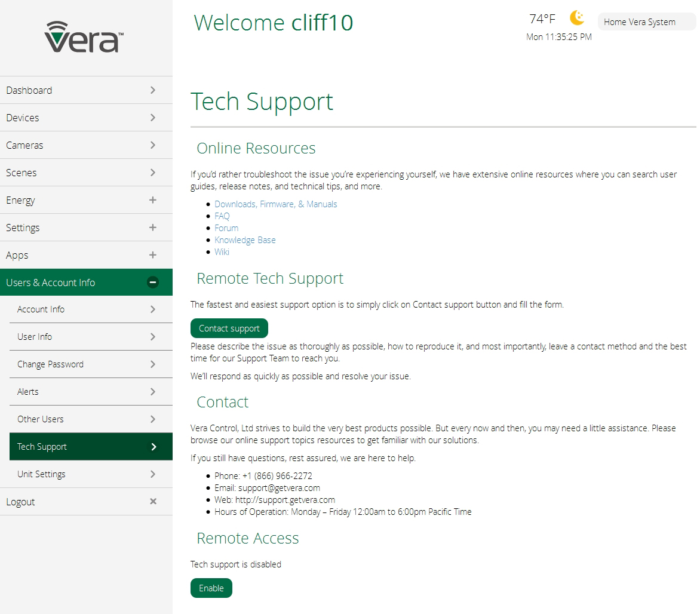
Task: Go to Change Password page
Action: 51,364
